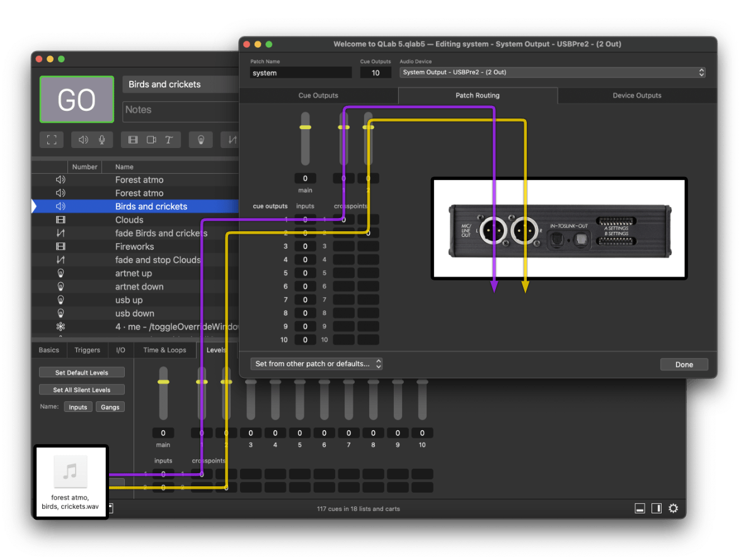This screenshot has height=560, width=741.
Task: Click the Gangs name button
Action: pos(110,407)
